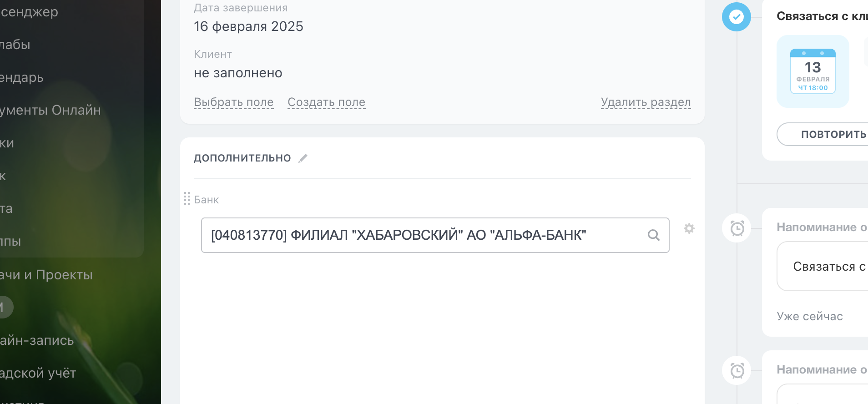Open the Мессенджер sidebar item
The height and width of the screenshot is (404, 868).
coord(29,12)
